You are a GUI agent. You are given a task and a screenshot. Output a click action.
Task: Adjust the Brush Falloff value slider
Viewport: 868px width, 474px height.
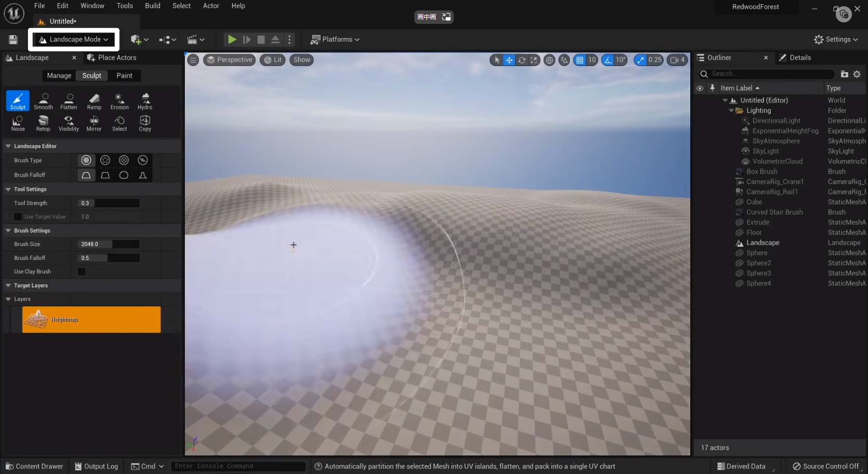109,258
